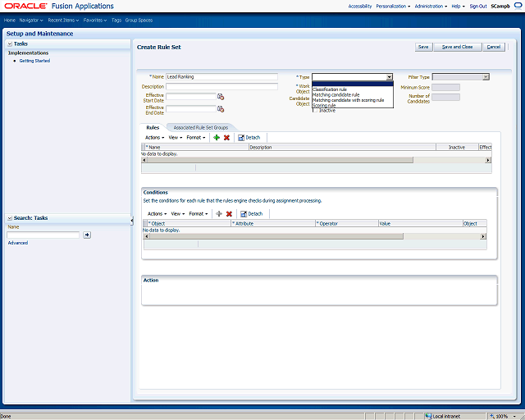Toggle the Inactive checkbox
Viewport: 525px width, 420px height.
[315, 111]
